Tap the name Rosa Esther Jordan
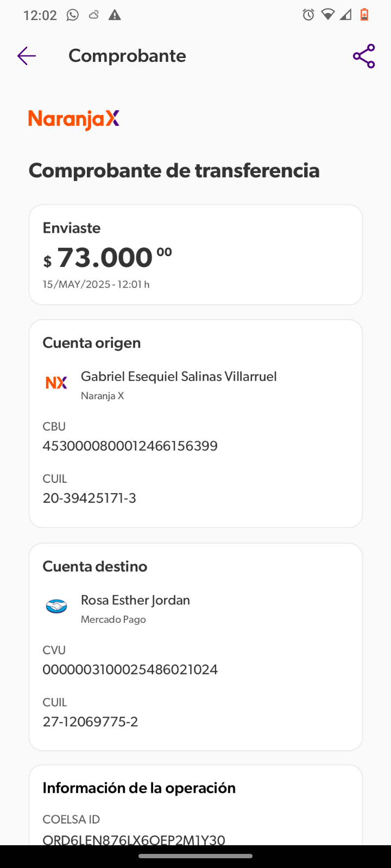 pyautogui.click(x=135, y=600)
